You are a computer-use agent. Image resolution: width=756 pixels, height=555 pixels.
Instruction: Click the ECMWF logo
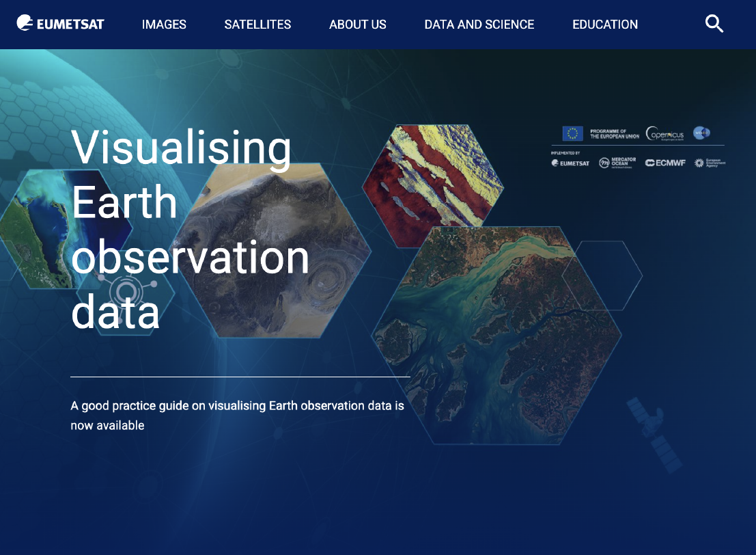(665, 163)
